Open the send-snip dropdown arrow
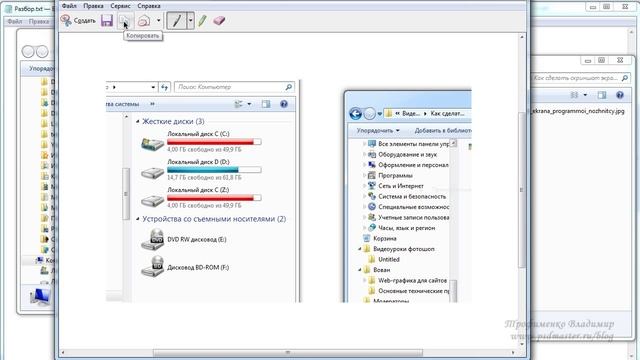The width and height of the screenshot is (640, 360). pos(158,20)
